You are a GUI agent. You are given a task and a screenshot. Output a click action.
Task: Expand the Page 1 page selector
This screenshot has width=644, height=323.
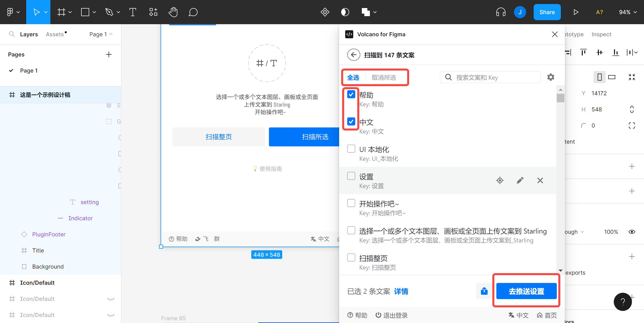point(101,34)
